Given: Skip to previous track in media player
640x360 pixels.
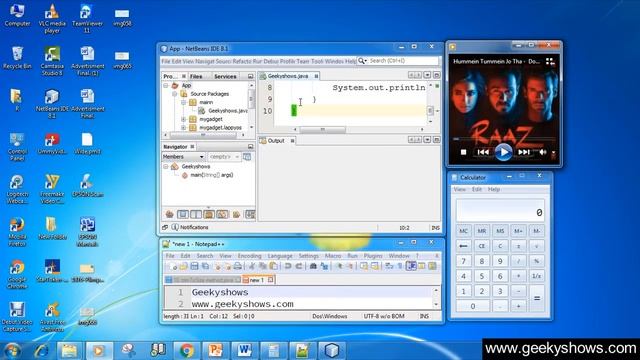Looking at the screenshot, I should (x=483, y=152).
